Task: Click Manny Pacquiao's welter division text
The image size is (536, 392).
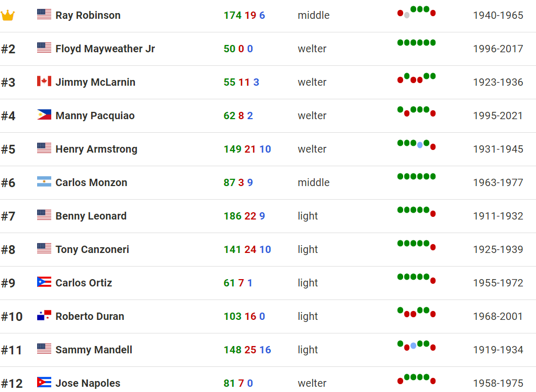Action: pos(312,116)
